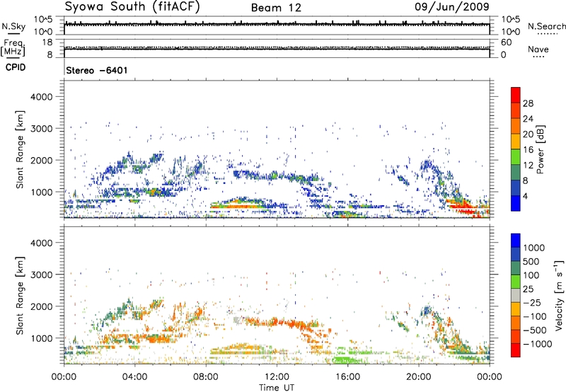
Task: Click the "60" tick beside the Nave axis
Action: click(x=506, y=42)
